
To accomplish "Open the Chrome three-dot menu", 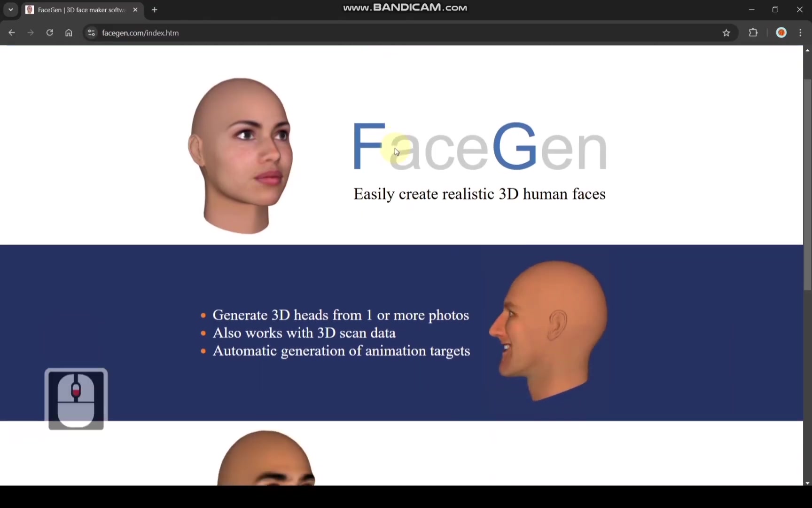I will (801, 33).
